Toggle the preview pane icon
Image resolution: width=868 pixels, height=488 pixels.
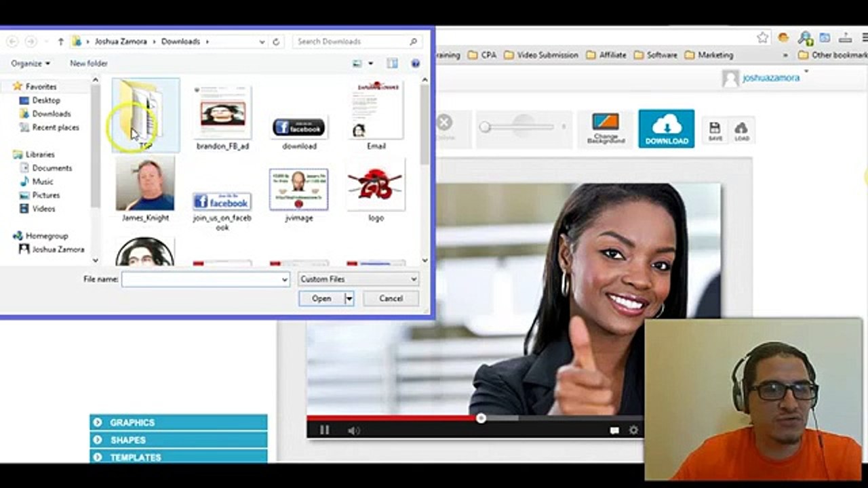392,63
